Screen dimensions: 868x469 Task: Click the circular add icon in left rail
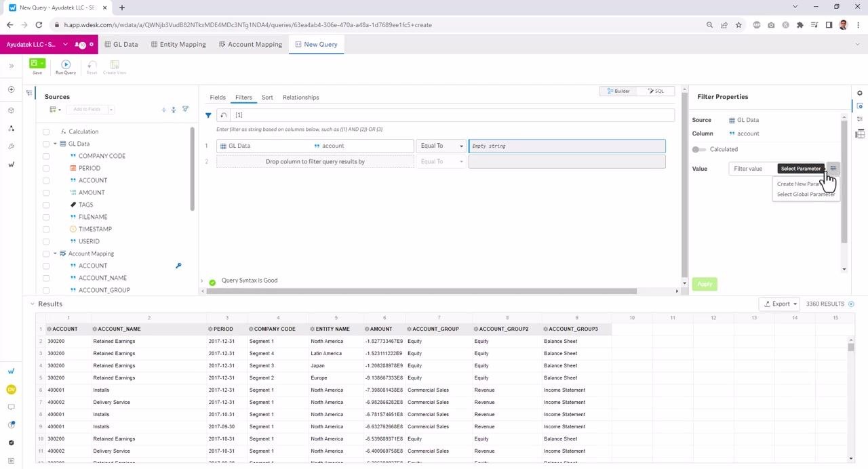11,89
